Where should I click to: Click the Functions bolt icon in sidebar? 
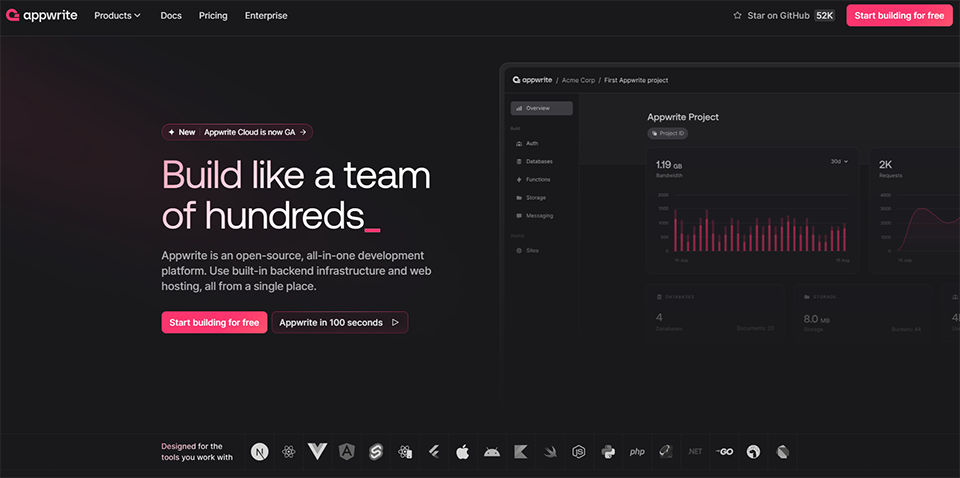point(519,179)
